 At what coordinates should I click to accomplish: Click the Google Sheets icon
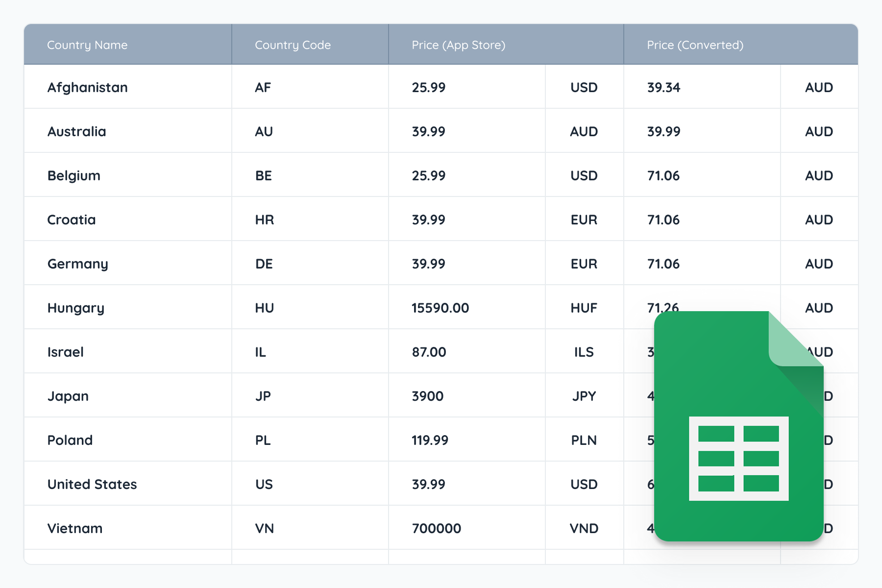tap(738, 426)
